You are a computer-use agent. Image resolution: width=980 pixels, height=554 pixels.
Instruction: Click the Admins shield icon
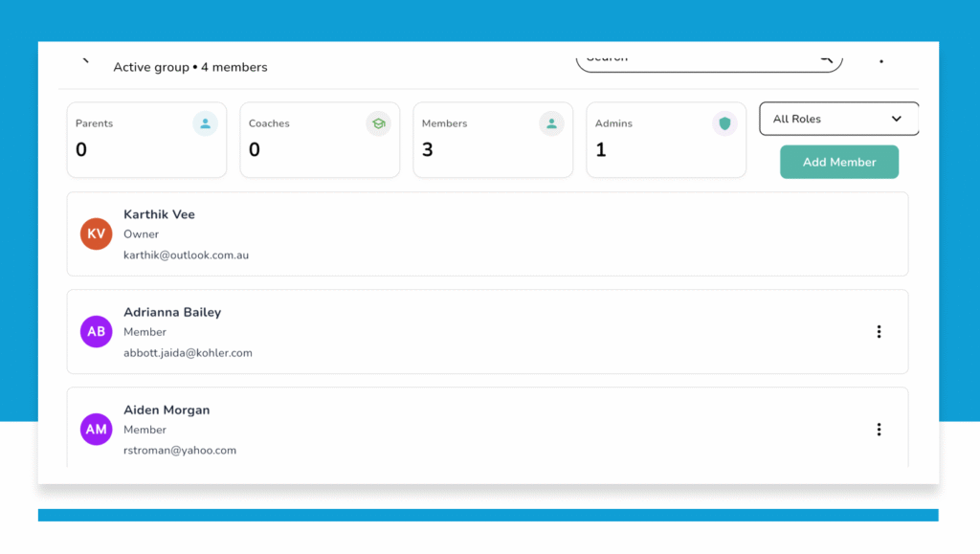pos(724,123)
